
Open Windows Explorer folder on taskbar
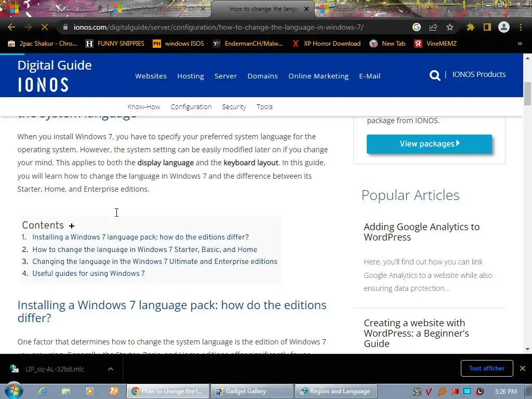coord(66,391)
